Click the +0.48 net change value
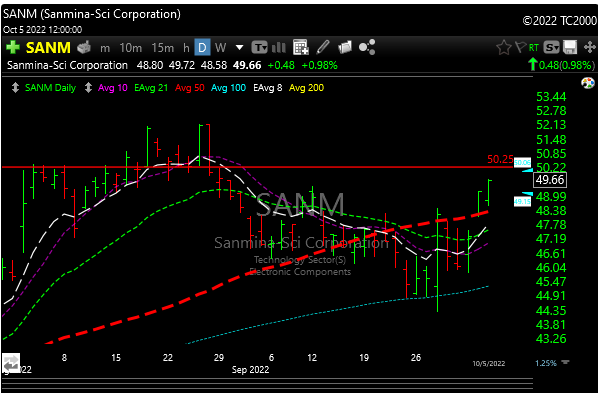This screenshot has width=598, height=393. (281, 66)
